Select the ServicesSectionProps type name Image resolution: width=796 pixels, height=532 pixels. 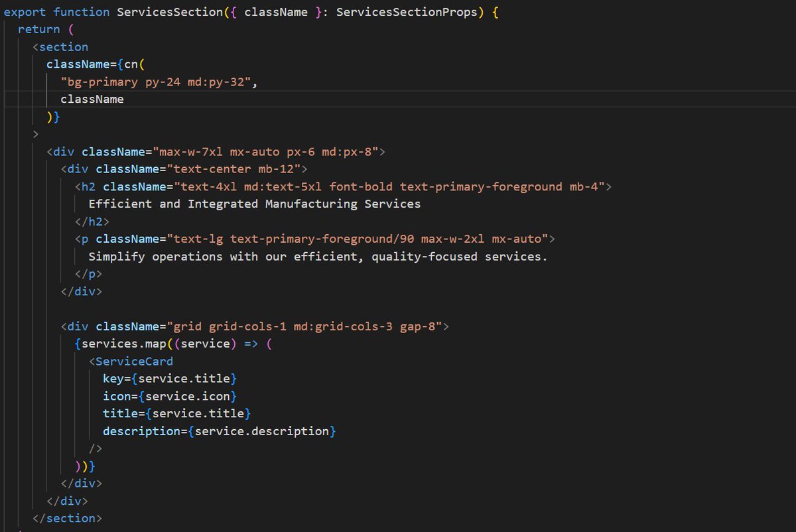click(407, 13)
